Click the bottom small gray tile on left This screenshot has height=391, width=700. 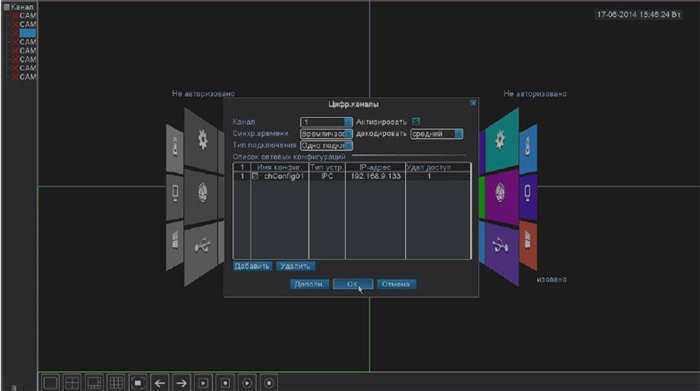click(175, 244)
